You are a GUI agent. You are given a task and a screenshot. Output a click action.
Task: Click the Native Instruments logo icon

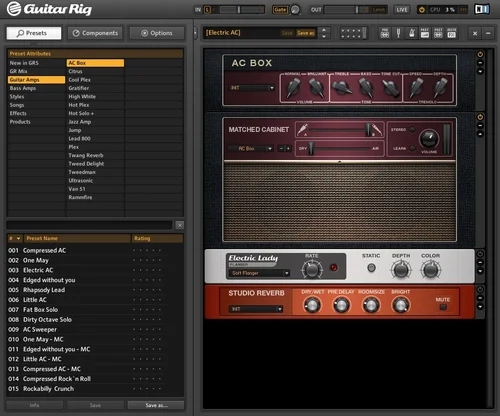pos(482,9)
